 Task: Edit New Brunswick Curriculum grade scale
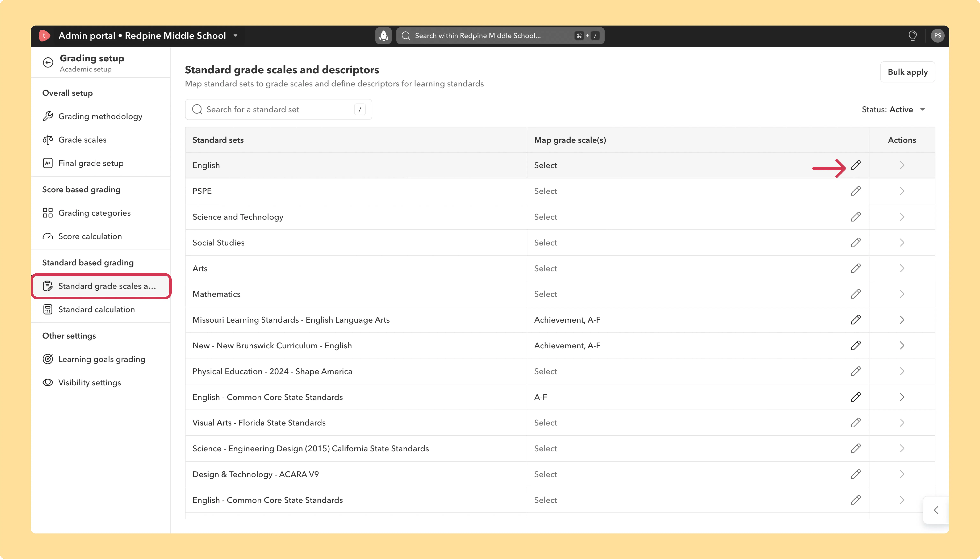[x=856, y=345]
